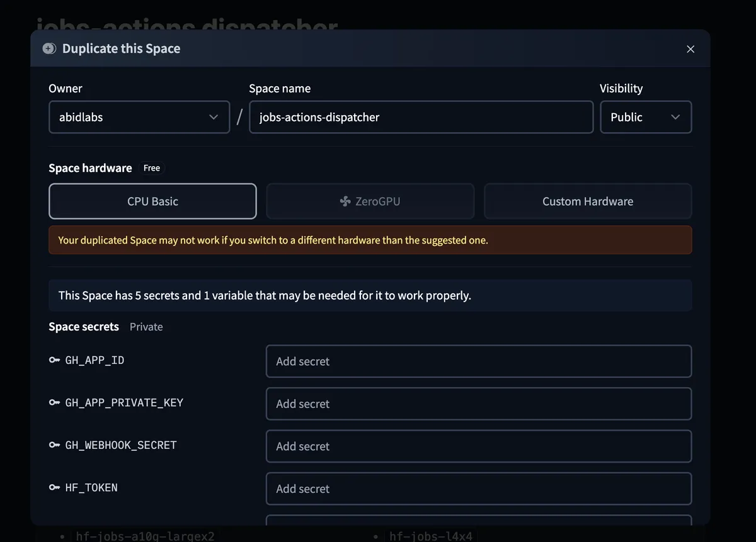Image resolution: width=756 pixels, height=542 pixels.
Task: Click the Private label beside Space secrets
Action: pyautogui.click(x=146, y=327)
